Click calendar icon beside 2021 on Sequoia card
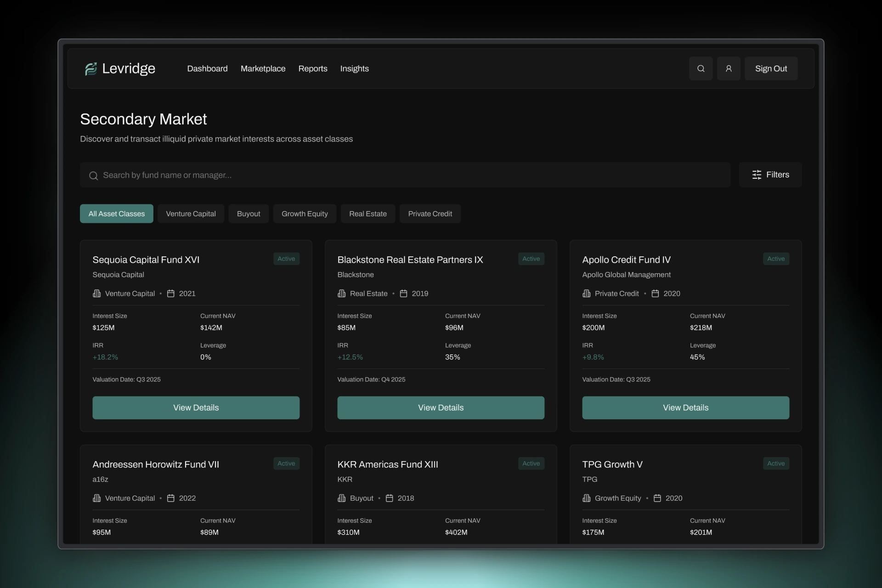This screenshot has height=588, width=882. coord(170,293)
